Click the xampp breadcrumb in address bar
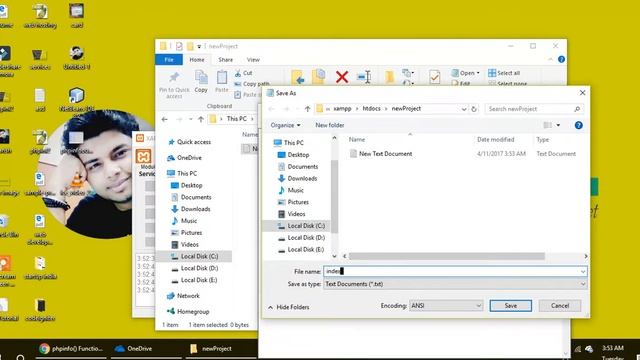This screenshot has height=360, width=640. pyautogui.click(x=342, y=109)
